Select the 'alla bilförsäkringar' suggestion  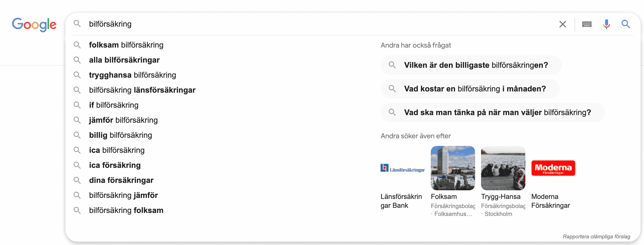pyautogui.click(x=124, y=60)
